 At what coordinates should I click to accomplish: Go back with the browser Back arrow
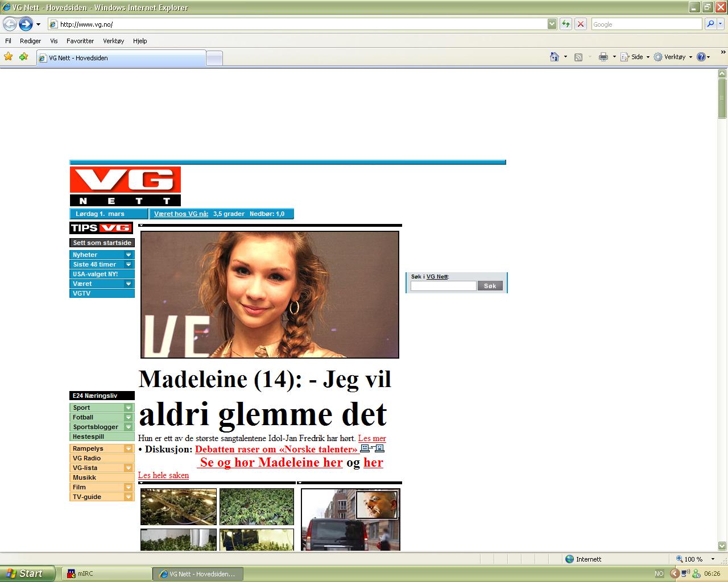tap(10, 24)
